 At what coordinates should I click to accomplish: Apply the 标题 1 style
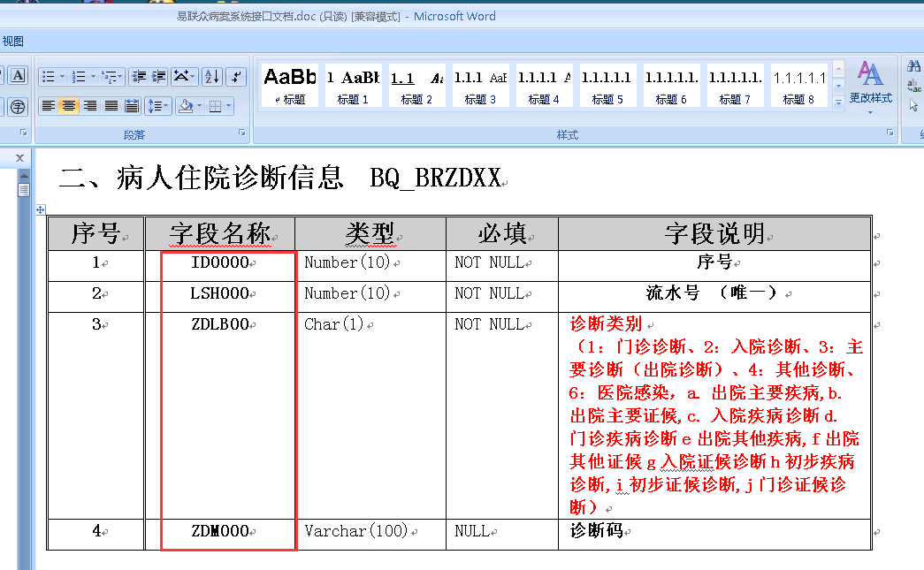(353, 86)
